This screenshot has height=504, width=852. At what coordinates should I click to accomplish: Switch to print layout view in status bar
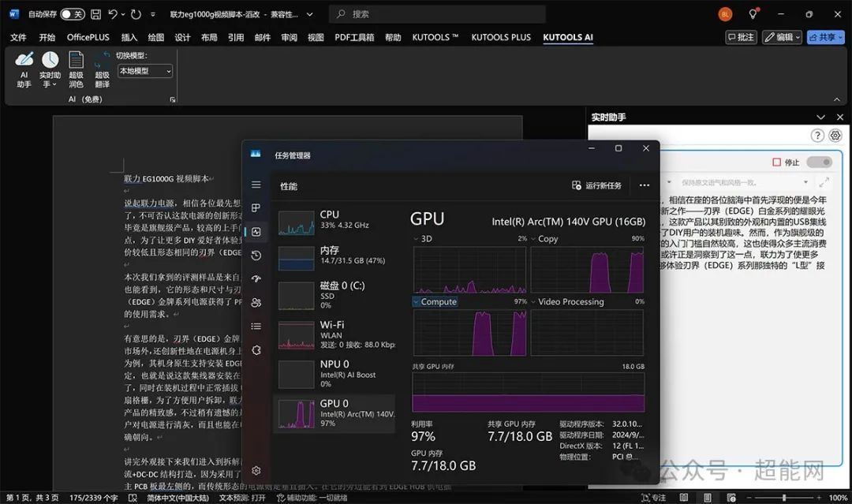707,498
